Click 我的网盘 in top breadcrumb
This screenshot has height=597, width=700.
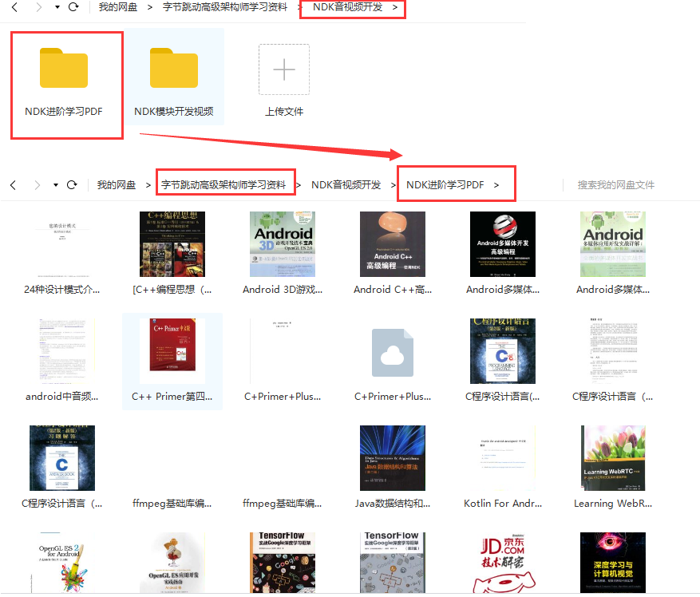(x=118, y=7)
